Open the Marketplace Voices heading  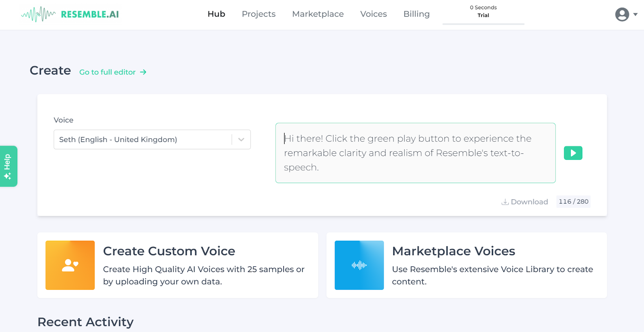coord(454,251)
